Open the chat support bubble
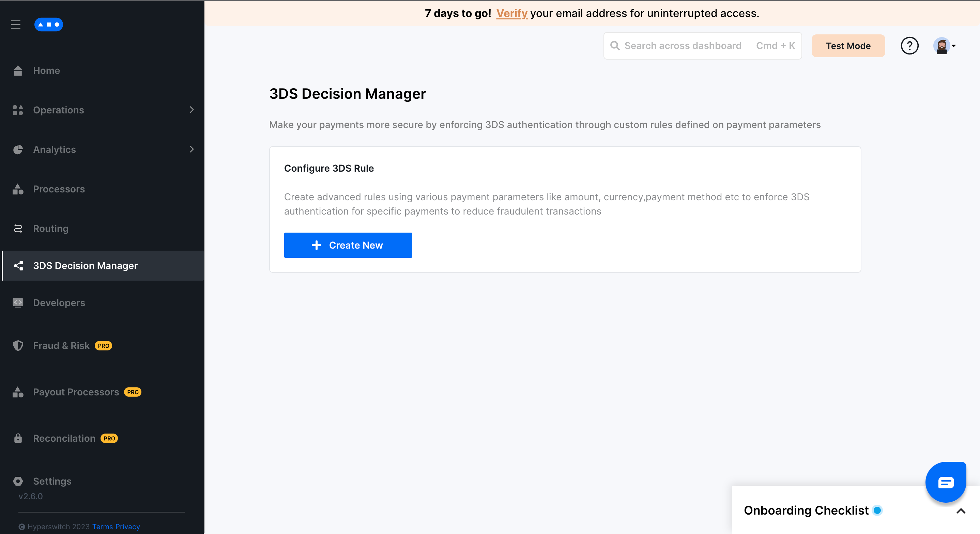 [x=945, y=482]
